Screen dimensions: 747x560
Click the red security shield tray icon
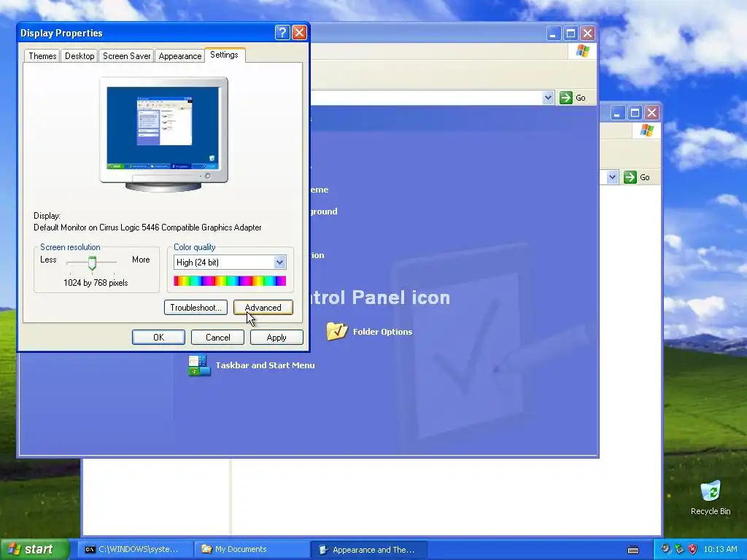[693, 549]
